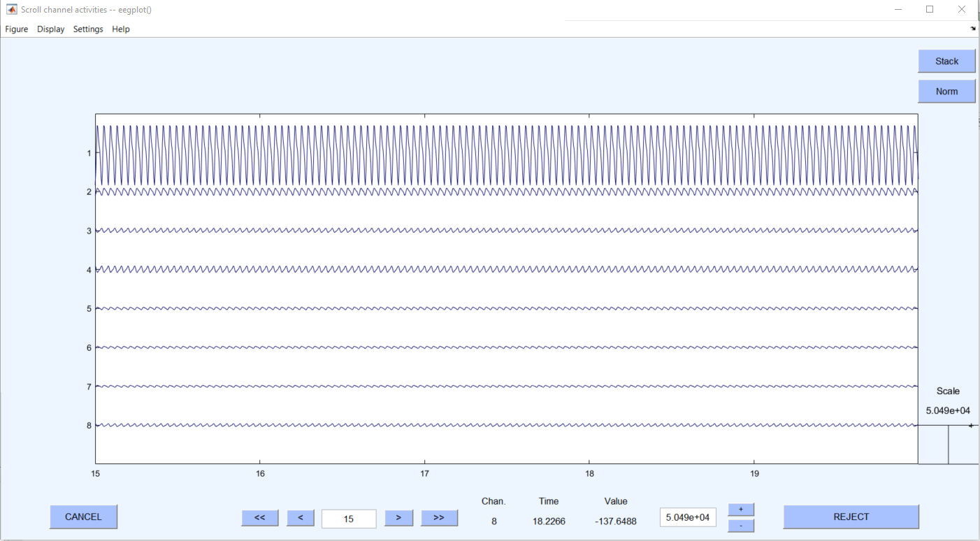The height and width of the screenshot is (541, 980).
Task: Click time axis label 18
Action: pos(589,473)
